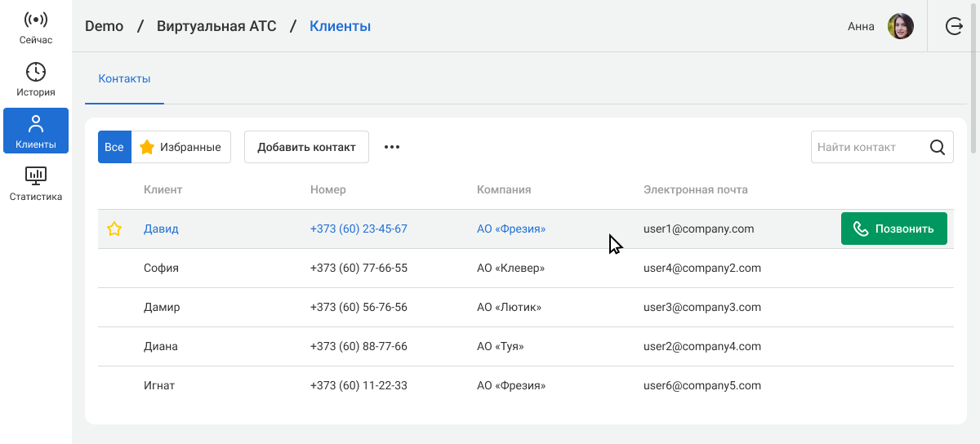Filter contacts by Избранные
The width and height of the screenshot is (980, 444).
pos(181,148)
